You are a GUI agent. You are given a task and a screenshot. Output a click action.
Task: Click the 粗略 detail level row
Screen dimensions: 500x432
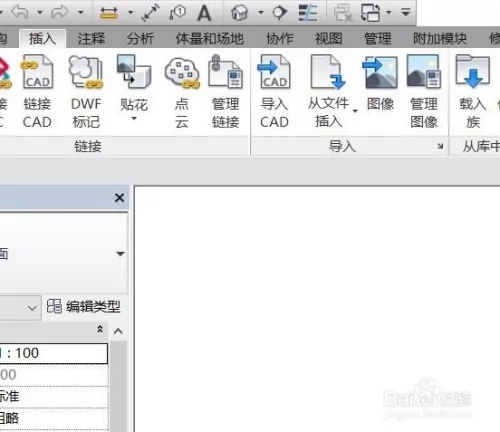coord(54,419)
